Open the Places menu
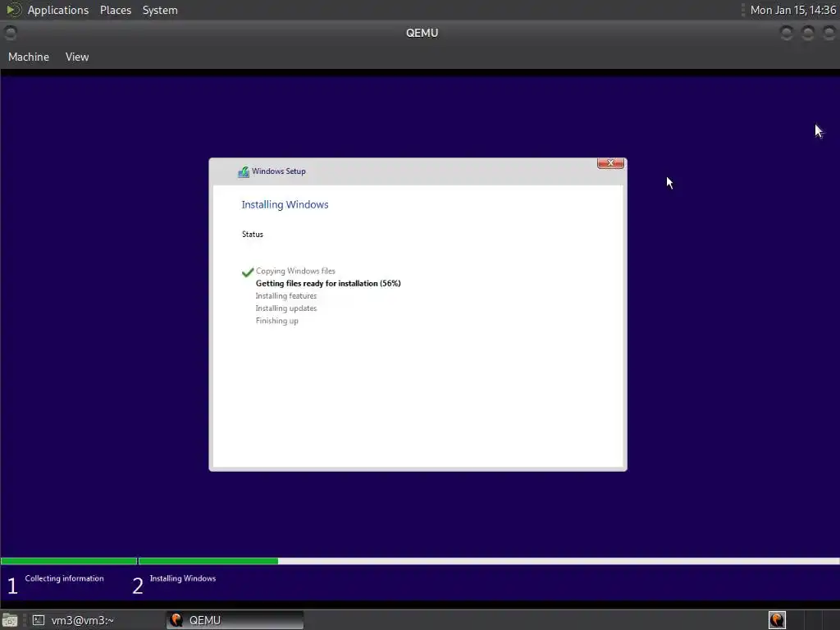This screenshot has height=630, width=840. 116,10
